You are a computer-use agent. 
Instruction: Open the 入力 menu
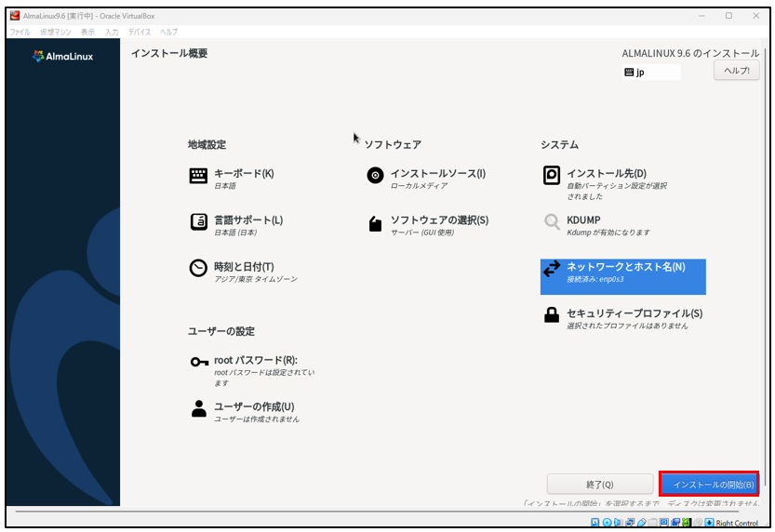click(112, 32)
